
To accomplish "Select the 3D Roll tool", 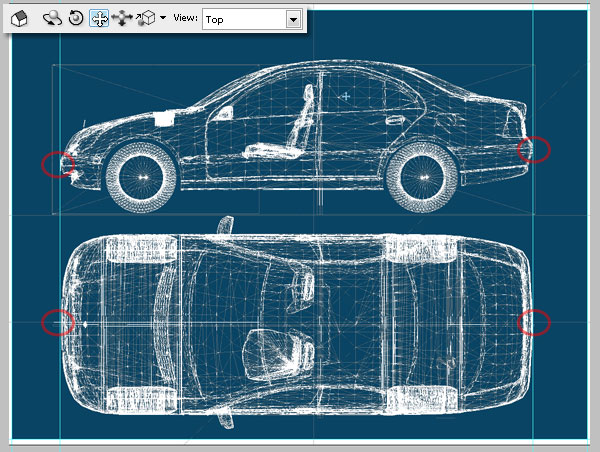I will click(x=76, y=18).
